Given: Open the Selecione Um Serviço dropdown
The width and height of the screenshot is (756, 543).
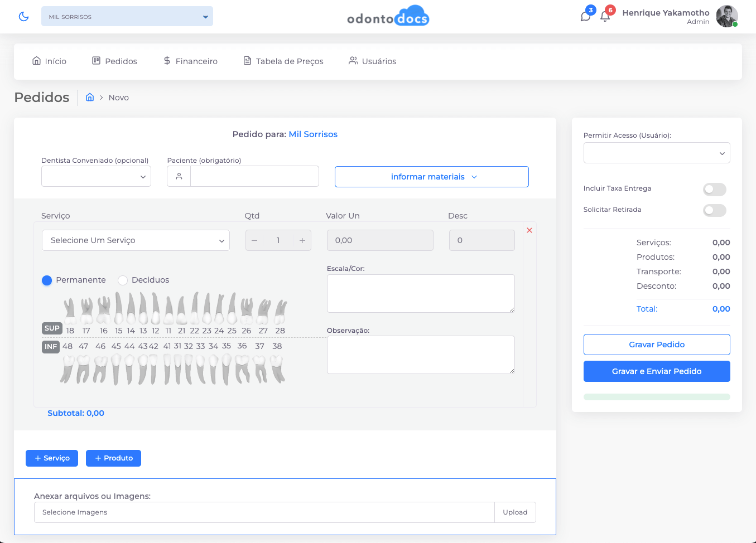Looking at the screenshot, I should coord(136,240).
